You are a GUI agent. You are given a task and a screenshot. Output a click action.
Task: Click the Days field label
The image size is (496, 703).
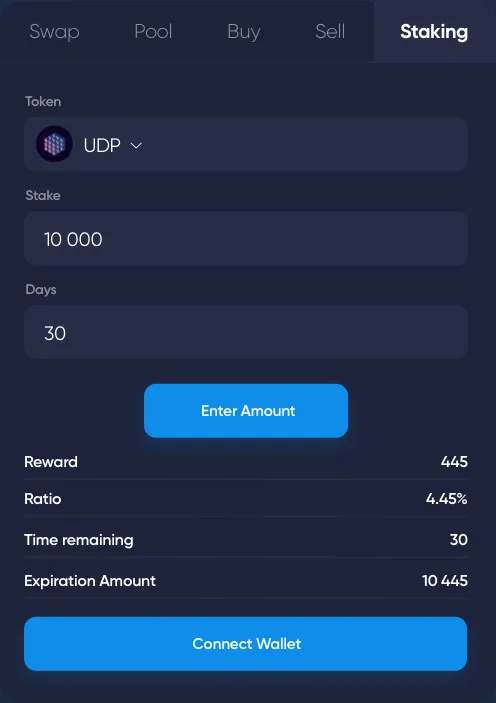(41, 290)
